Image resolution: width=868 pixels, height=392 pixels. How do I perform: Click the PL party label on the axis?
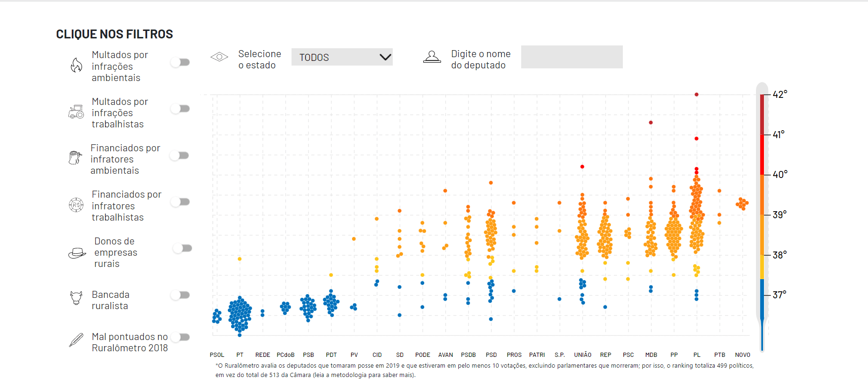[x=697, y=355]
